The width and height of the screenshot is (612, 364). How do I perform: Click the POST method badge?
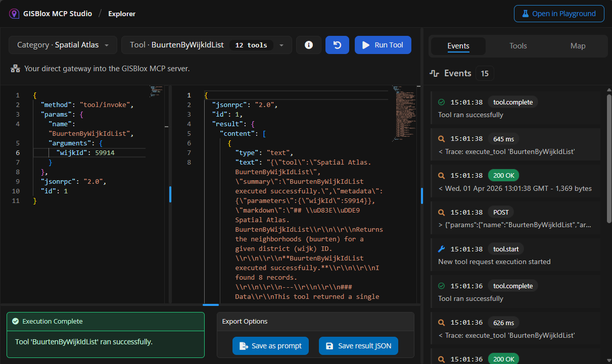[501, 213]
